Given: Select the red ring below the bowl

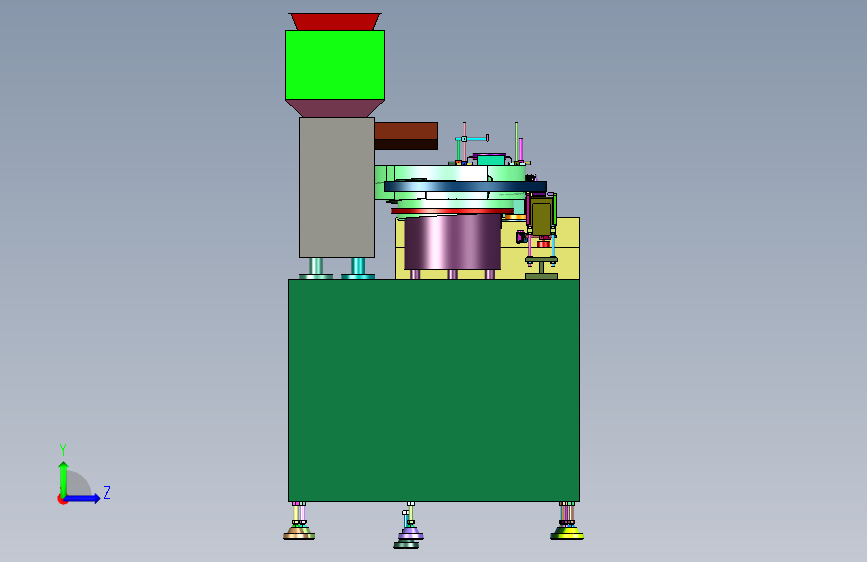Looking at the screenshot, I should (x=452, y=211).
